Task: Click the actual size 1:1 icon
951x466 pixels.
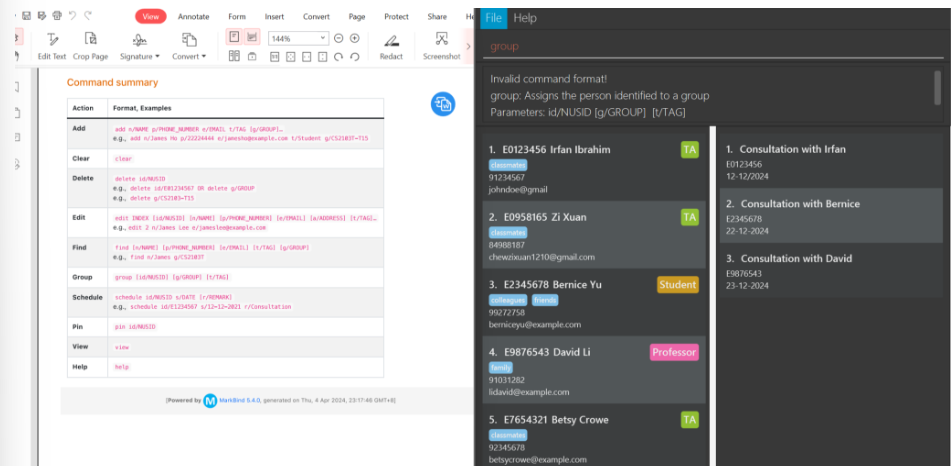Action: pos(274,56)
